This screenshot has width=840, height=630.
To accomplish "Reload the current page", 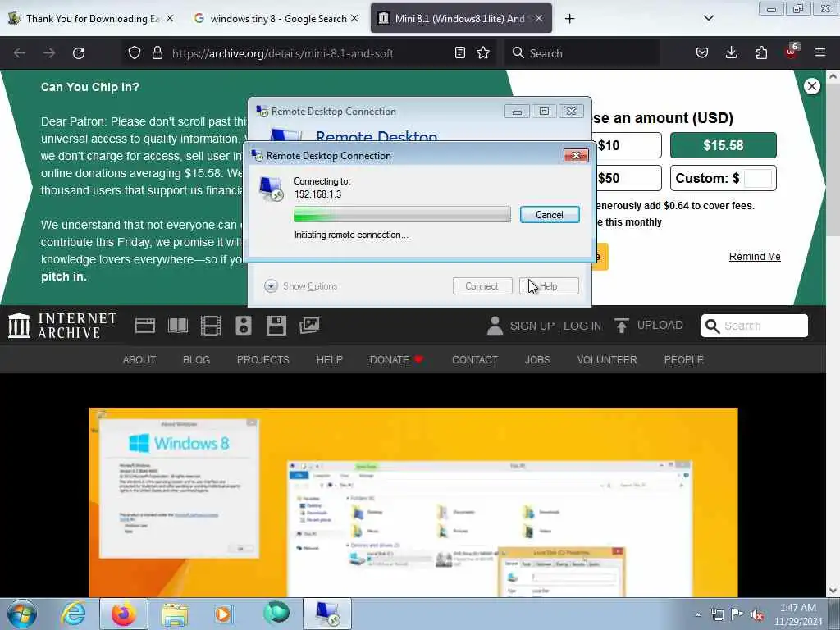I will [x=79, y=53].
